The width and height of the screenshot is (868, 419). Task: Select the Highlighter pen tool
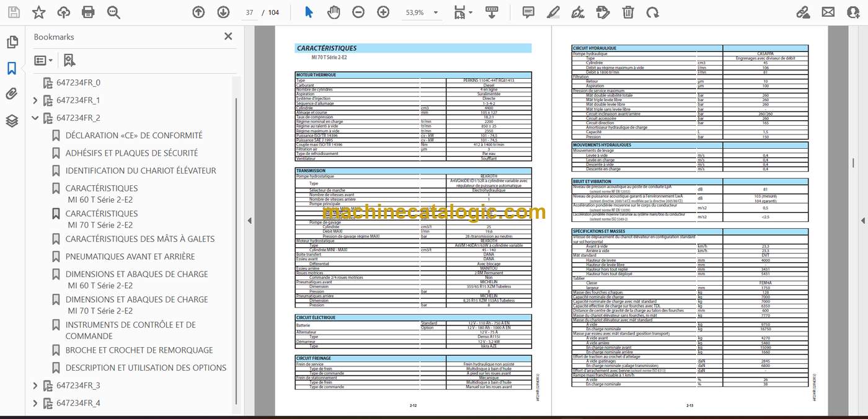point(553,12)
